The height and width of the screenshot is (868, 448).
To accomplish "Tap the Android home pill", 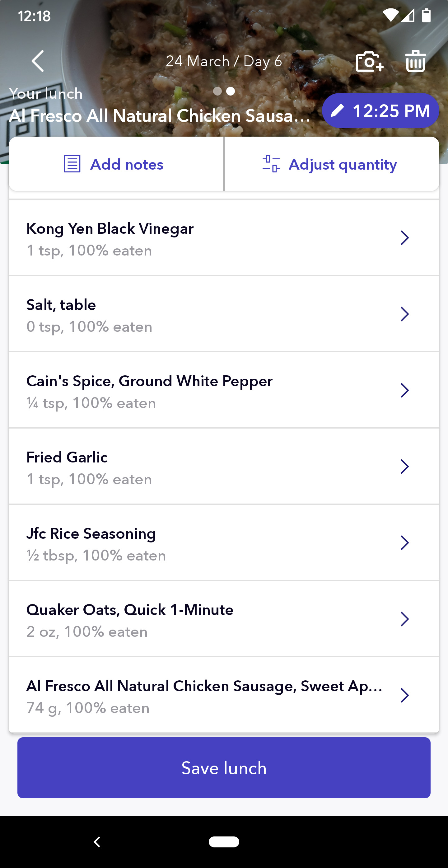I will [x=224, y=841].
